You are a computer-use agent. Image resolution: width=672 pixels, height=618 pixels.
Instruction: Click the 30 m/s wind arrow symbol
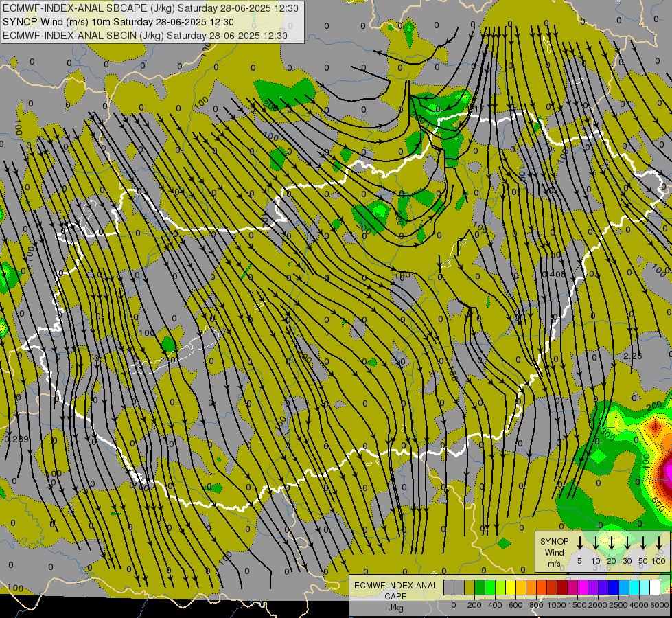(x=627, y=542)
